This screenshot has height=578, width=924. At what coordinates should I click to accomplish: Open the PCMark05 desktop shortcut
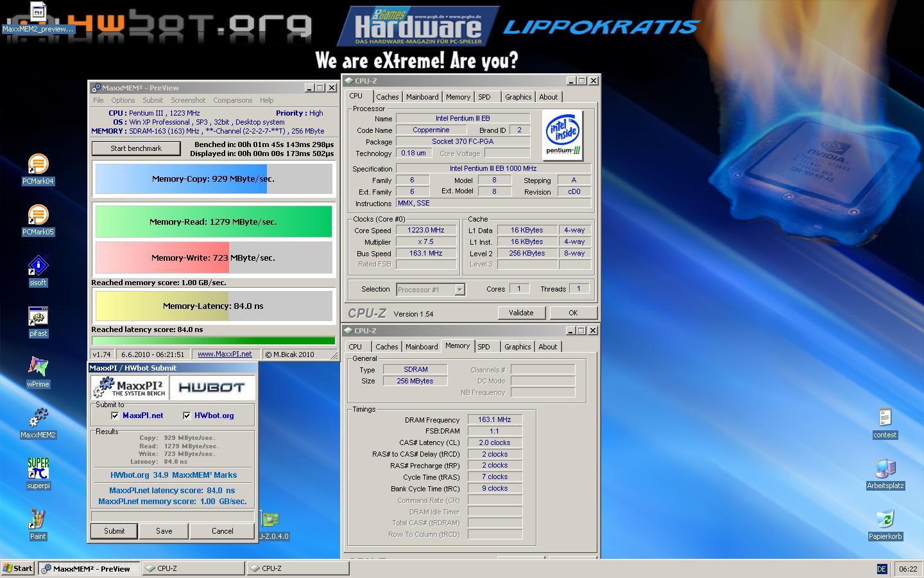point(38,220)
